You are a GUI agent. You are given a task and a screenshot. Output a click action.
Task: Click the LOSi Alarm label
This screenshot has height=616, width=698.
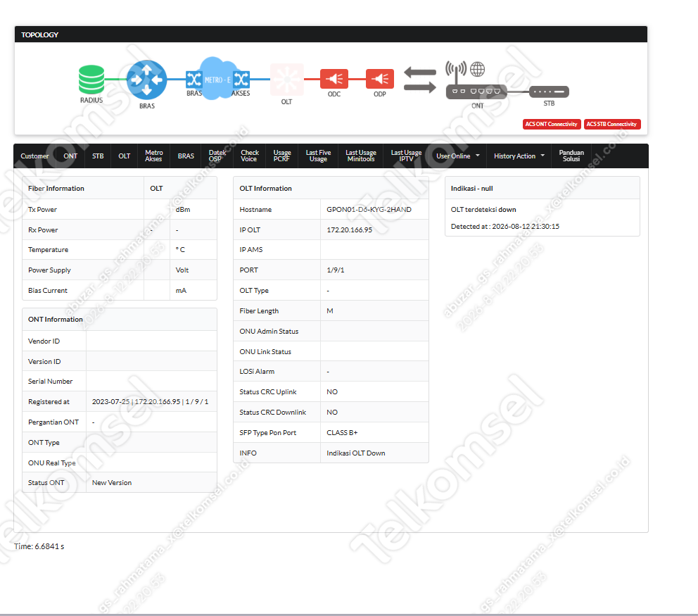[257, 372]
